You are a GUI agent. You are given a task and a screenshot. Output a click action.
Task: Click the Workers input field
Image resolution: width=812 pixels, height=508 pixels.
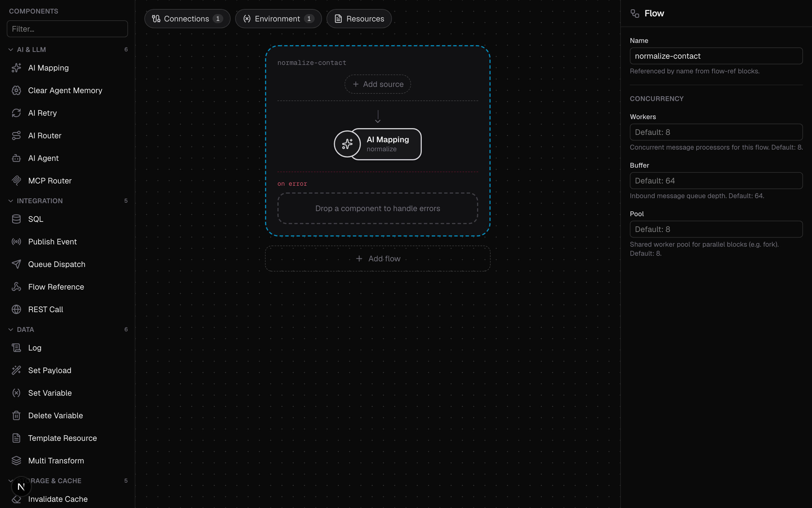click(716, 132)
